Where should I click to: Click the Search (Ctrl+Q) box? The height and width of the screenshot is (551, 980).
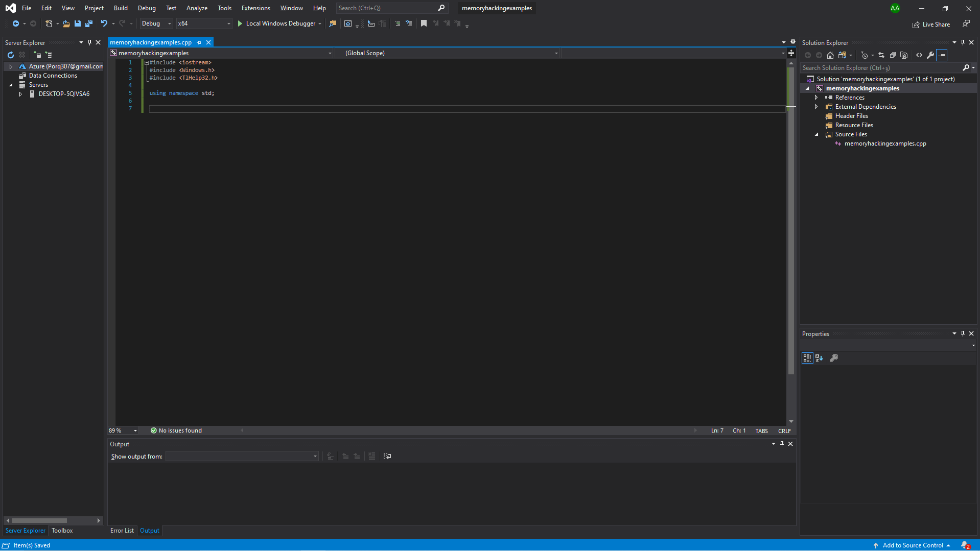391,8
